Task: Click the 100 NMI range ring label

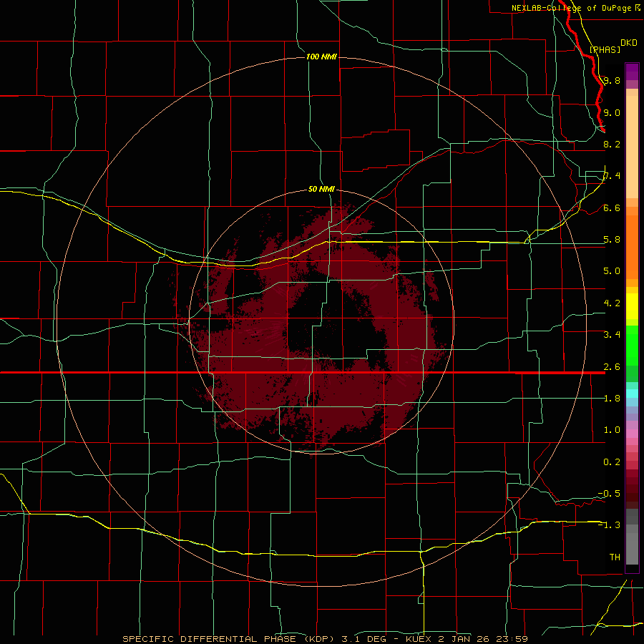Action: point(321,57)
